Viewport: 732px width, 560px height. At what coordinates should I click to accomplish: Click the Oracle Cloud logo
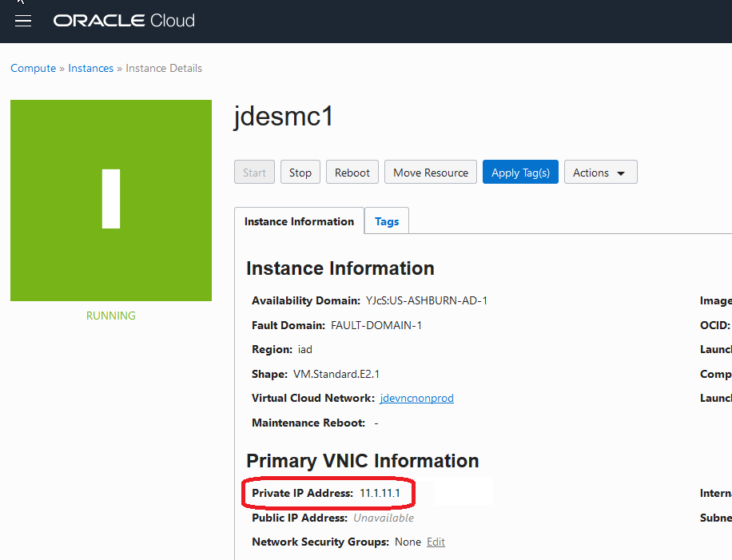(123, 21)
